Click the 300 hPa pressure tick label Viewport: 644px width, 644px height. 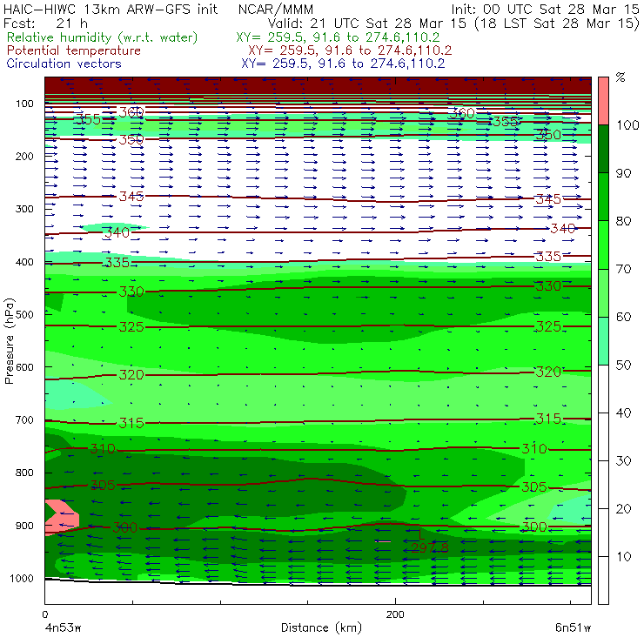(24, 209)
